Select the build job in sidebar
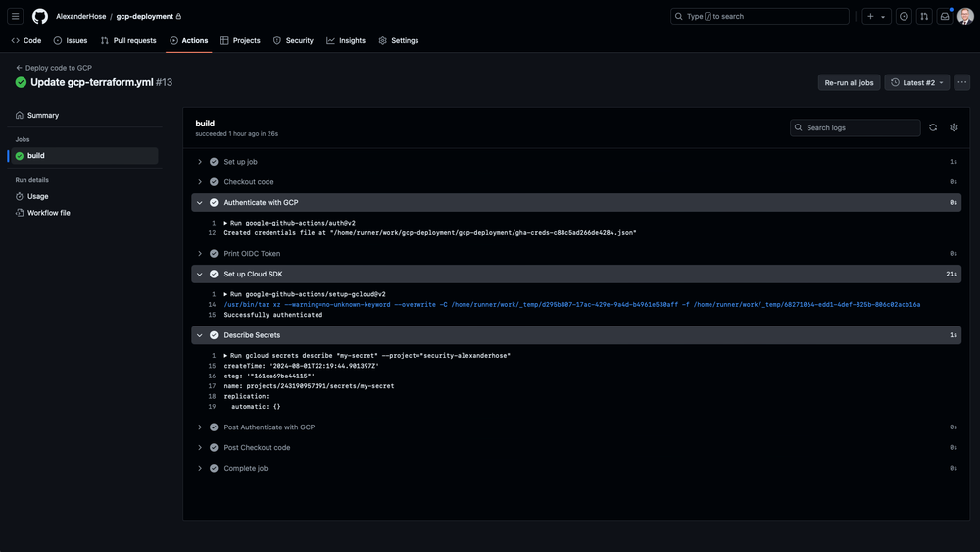980x552 pixels. 85,156
